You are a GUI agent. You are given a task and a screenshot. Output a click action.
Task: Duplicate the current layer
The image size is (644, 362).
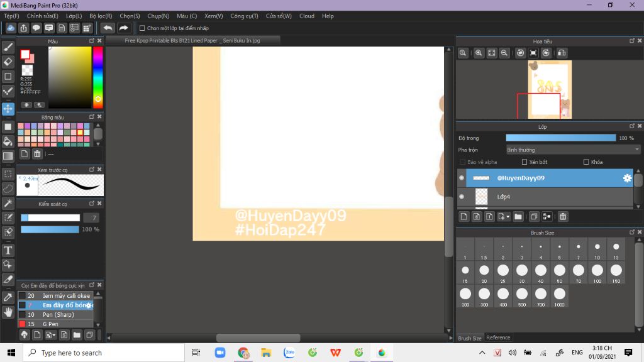[533, 217]
